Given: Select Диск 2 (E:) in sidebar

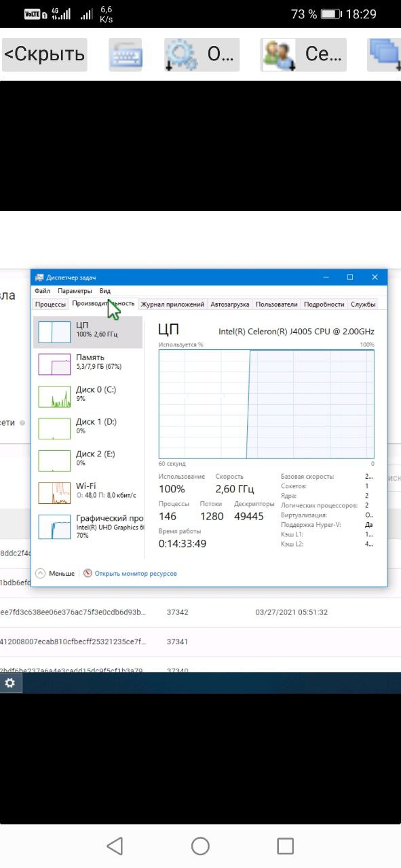Looking at the screenshot, I should click(88, 460).
